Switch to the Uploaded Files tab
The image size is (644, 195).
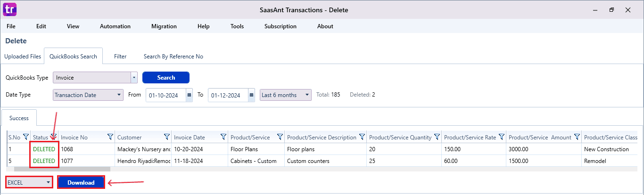pos(23,57)
